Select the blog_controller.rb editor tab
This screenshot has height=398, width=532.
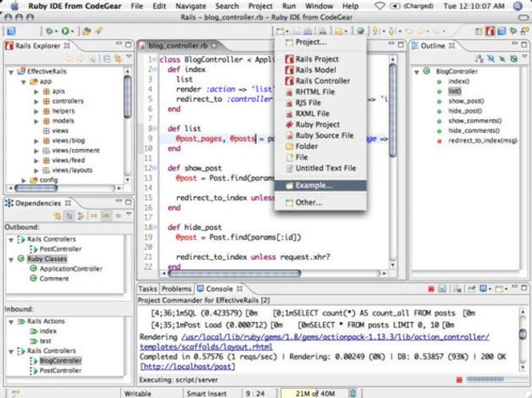[x=178, y=46]
